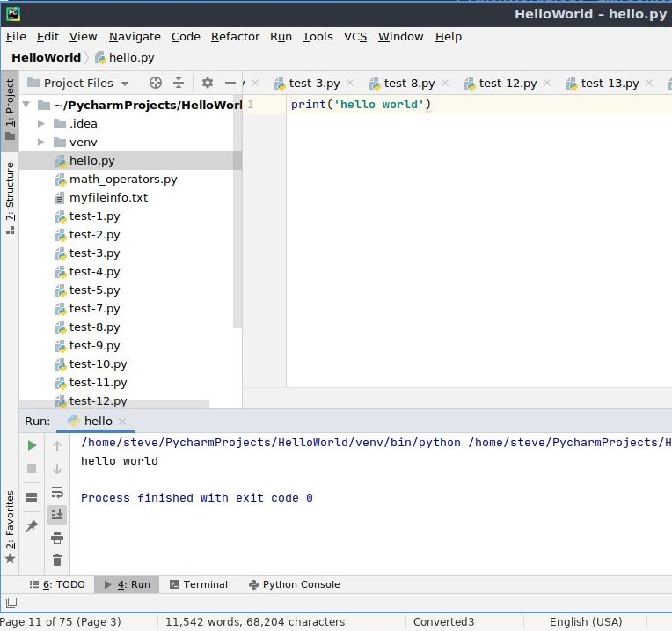The image size is (672, 631).
Task: Close the hello run tab
Action: 122,422
